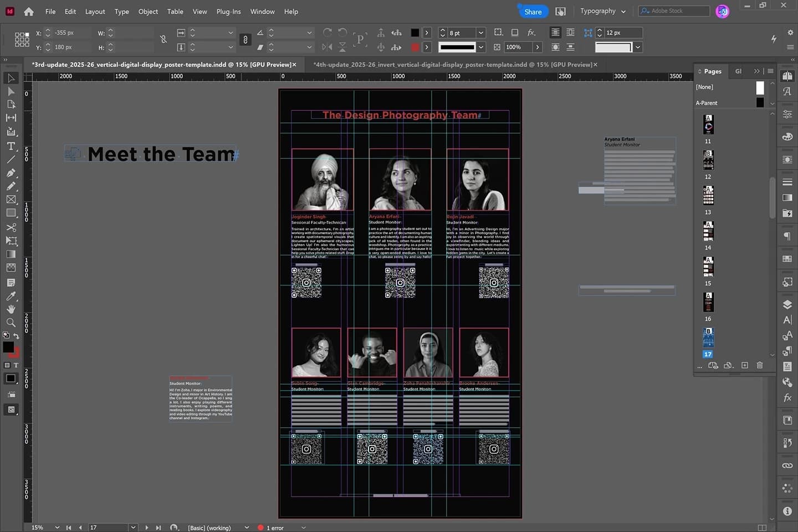Pick the Gap tool

[11, 117]
